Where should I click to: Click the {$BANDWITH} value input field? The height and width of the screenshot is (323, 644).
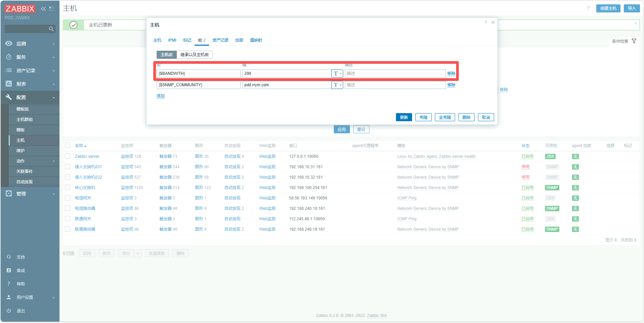pos(287,74)
